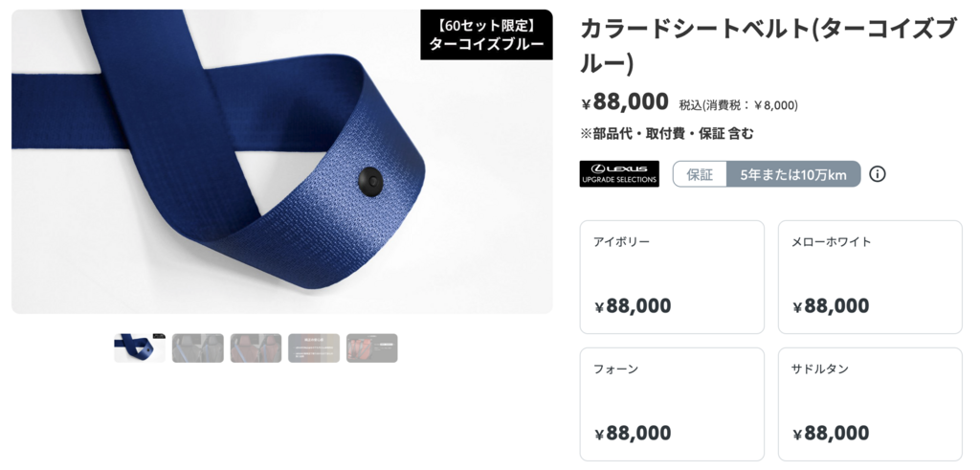Select the アイボリー color option card
This screenshot has width=980, height=470.
pyautogui.click(x=672, y=277)
